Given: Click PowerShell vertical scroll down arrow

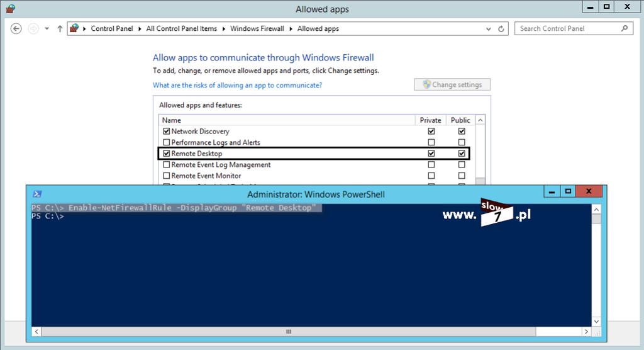Looking at the screenshot, I should pos(596,322).
